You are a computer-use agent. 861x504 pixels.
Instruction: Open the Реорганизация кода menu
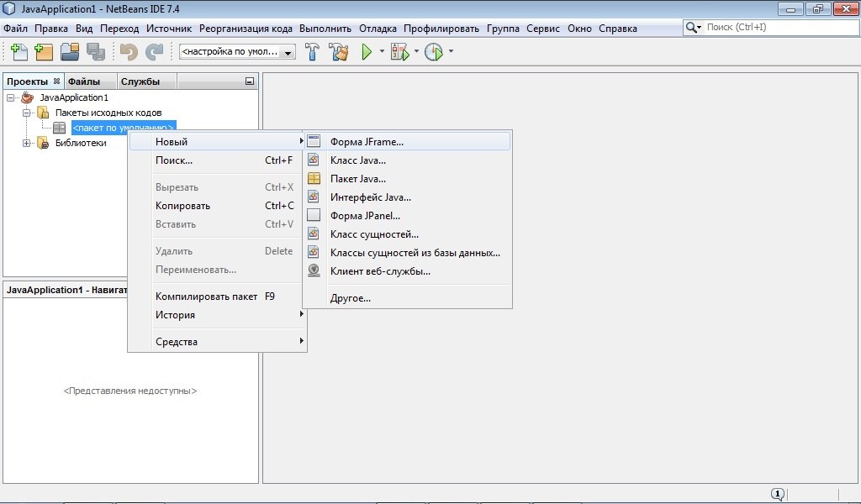(x=246, y=29)
